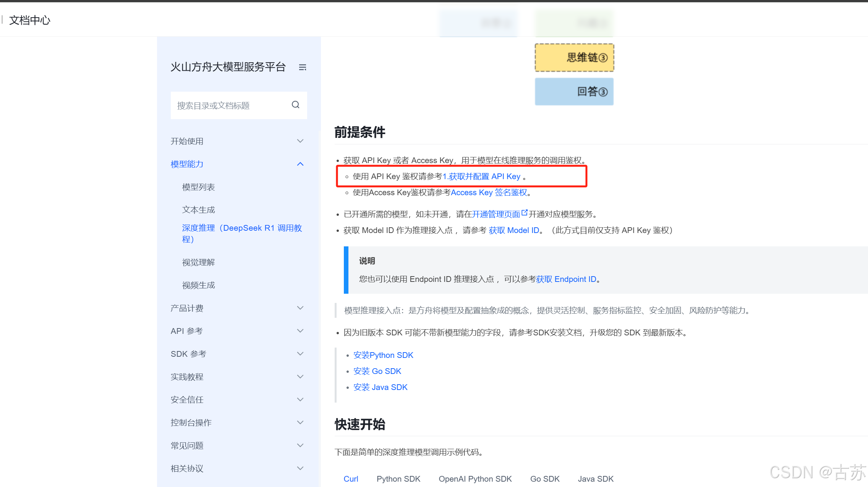Open Access Key 签名鉴权 link
The width and height of the screenshot is (868, 487).
[x=489, y=193]
